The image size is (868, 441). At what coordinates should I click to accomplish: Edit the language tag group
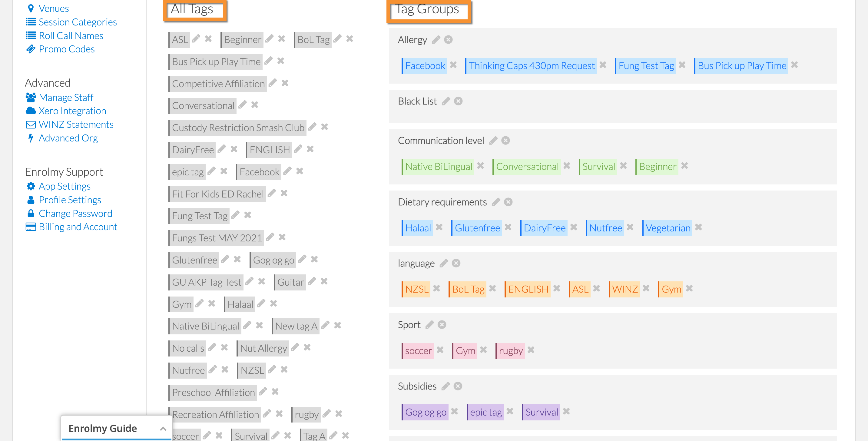tap(444, 263)
